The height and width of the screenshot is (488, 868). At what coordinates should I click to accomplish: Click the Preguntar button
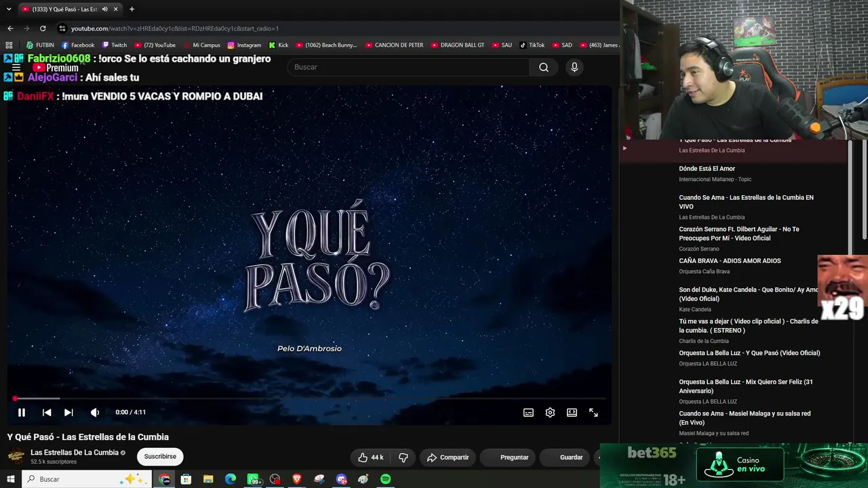[509, 457]
